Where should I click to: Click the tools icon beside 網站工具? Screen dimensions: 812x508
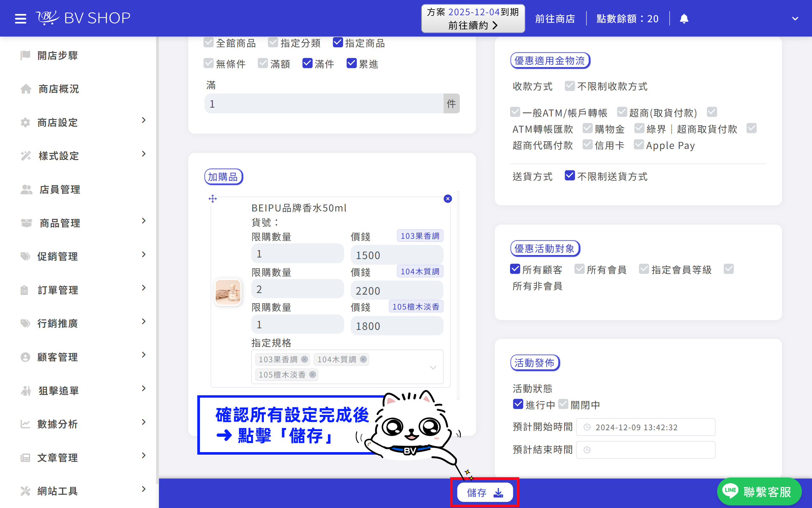[x=25, y=491]
